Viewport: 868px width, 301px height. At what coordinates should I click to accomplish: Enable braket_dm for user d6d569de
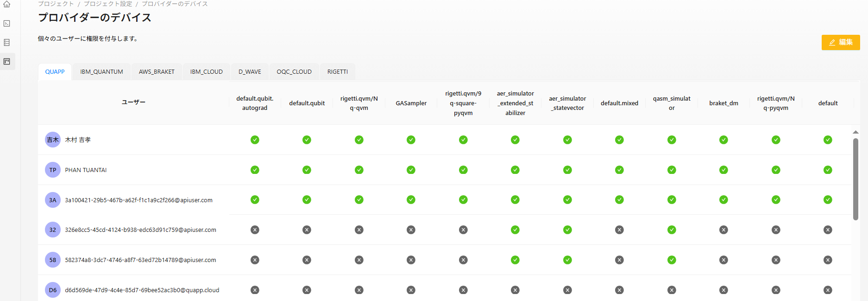point(723,290)
